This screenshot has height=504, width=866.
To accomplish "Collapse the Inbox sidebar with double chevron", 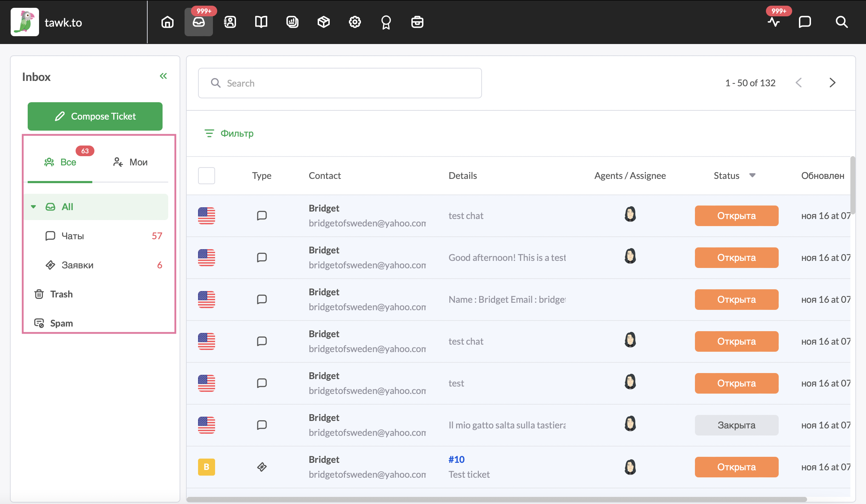I will click(x=163, y=76).
